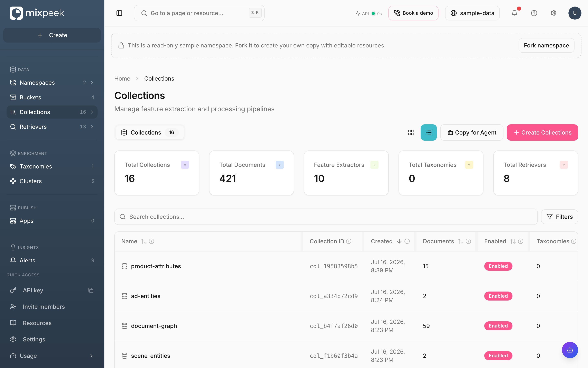Switch to list view

click(429, 132)
